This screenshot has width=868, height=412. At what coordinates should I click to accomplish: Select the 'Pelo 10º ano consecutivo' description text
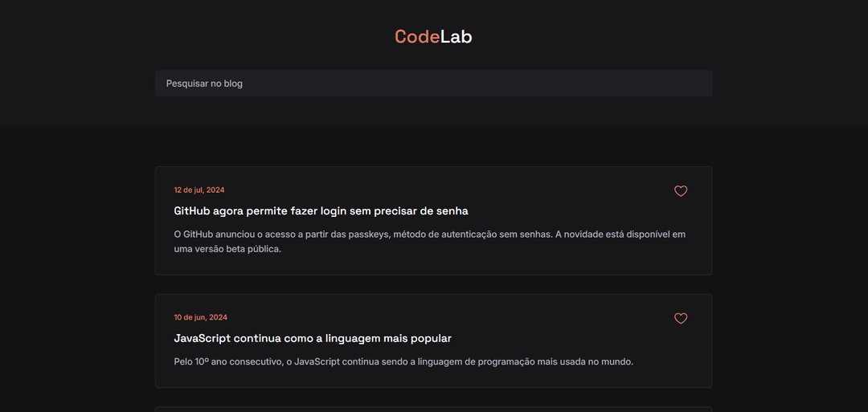(x=403, y=362)
